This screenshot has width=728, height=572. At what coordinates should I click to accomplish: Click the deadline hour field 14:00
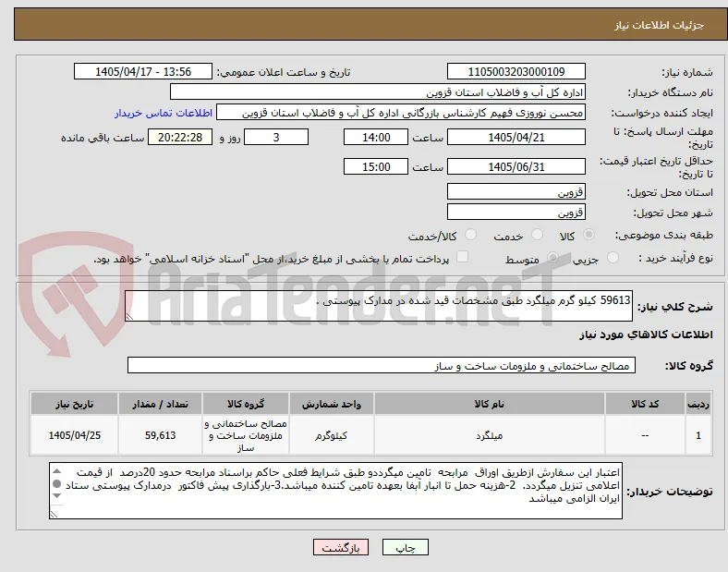point(376,138)
